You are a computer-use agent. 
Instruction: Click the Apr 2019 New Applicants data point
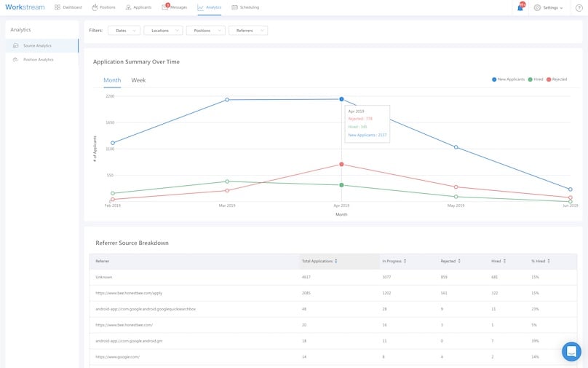pos(341,99)
